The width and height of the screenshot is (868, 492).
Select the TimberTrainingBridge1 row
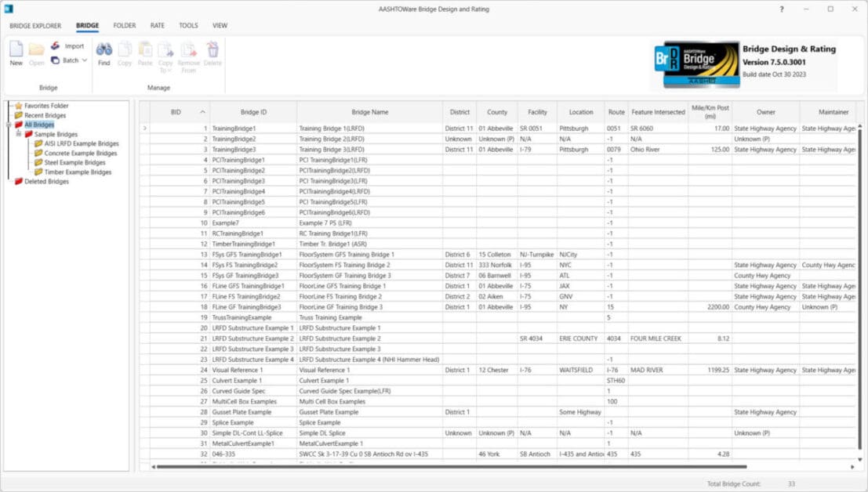click(x=498, y=244)
